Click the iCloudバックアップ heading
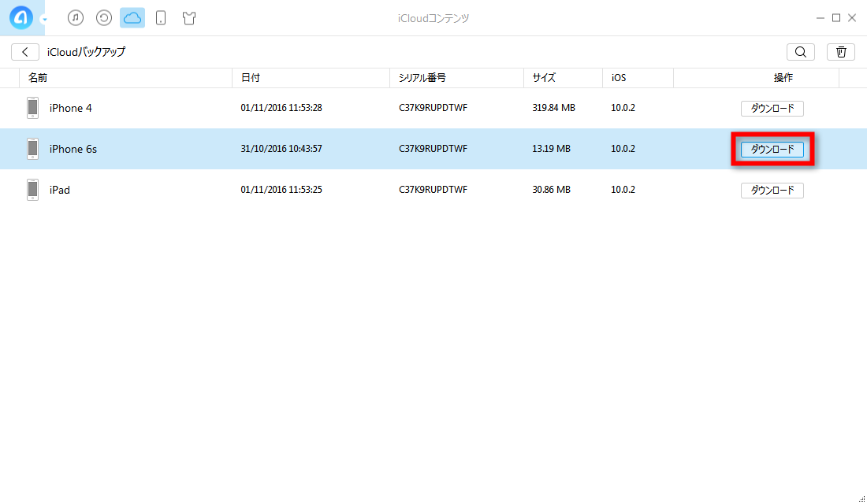 pos(86,52)
